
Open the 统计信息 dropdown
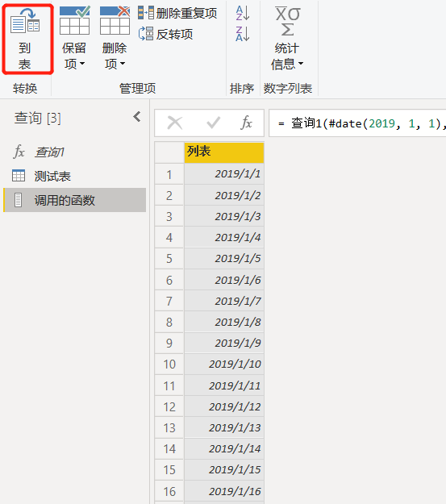287,40
